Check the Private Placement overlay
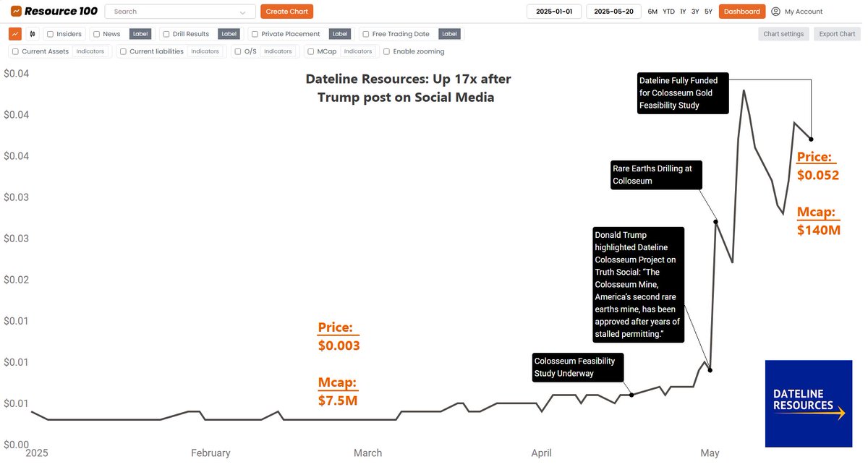Viewport: 868px width, 467px height. [x=255, y=33]
